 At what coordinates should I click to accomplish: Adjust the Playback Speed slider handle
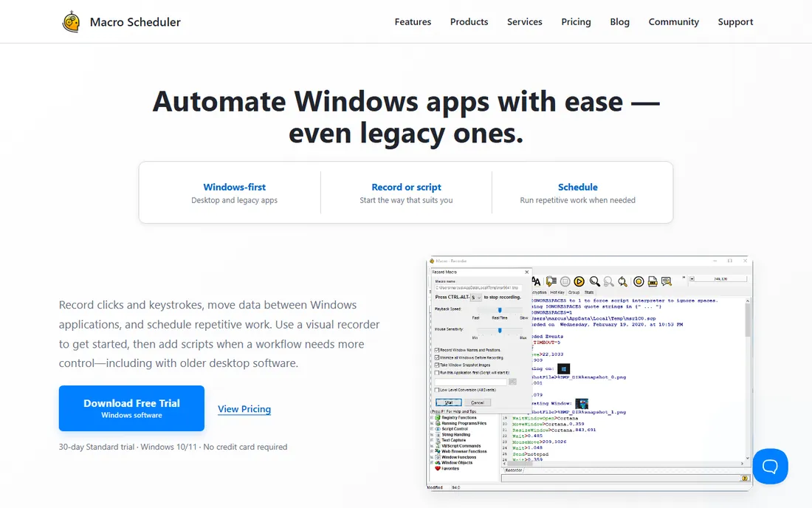[500, 310]
